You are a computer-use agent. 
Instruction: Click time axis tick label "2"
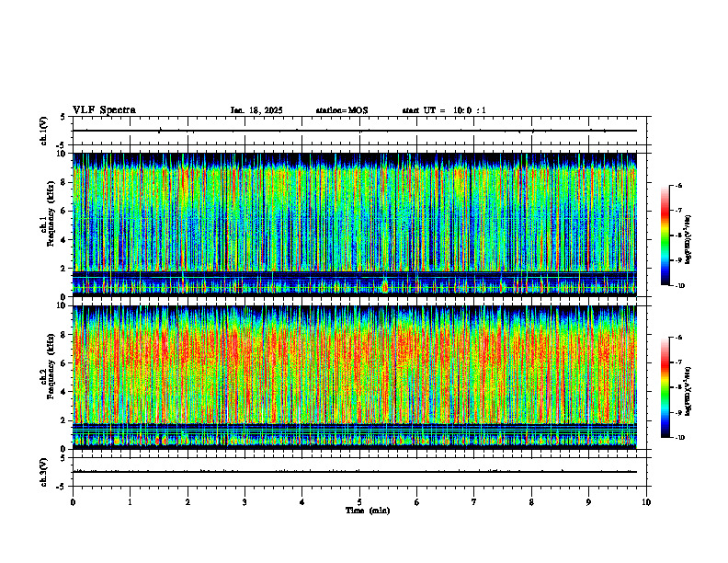188,502
